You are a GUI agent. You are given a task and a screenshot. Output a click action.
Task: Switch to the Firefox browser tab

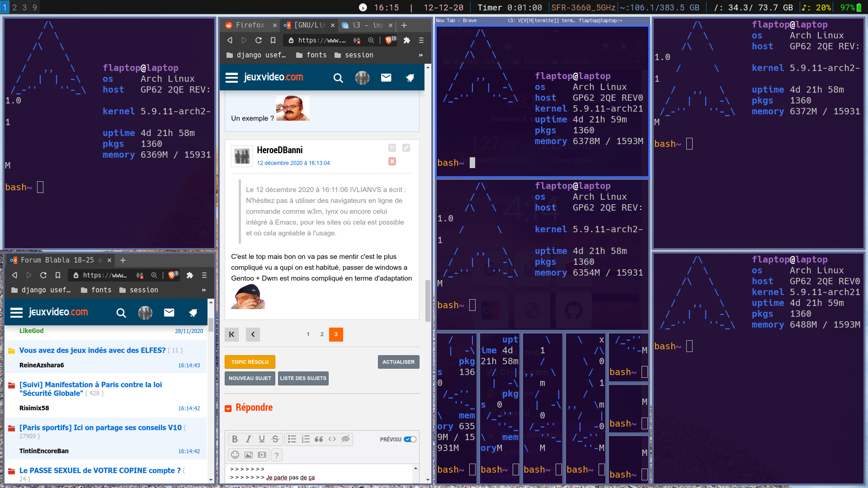pyautogui.click(x=250, y=25)
